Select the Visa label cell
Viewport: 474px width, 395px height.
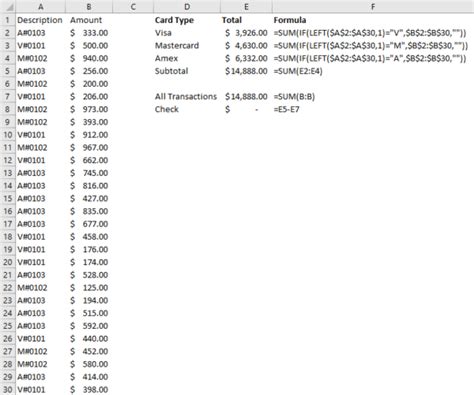pyautogui.click(x=163, y=33)
